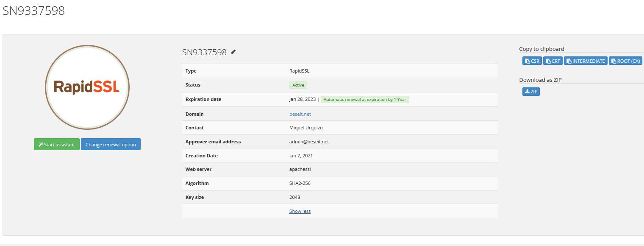Click the admin@beseit.net approver email
The image size is (644, 246).
point(309,142)
